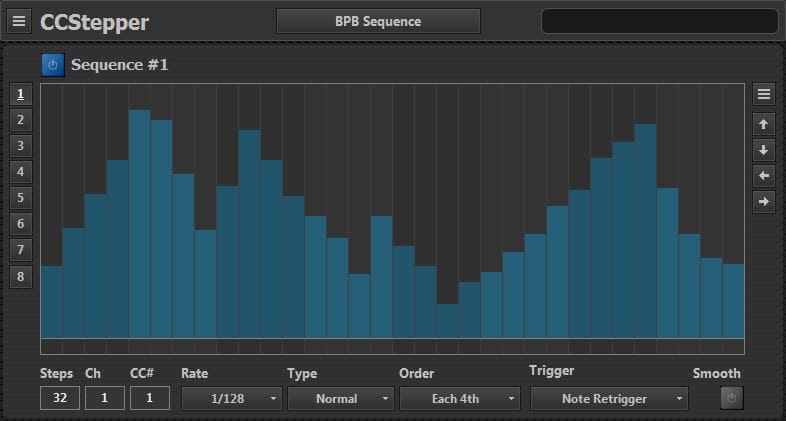Click the shift steps left arrow
Image resolution: width=786 pixels, height=421 pixels.
pos(764,176)
